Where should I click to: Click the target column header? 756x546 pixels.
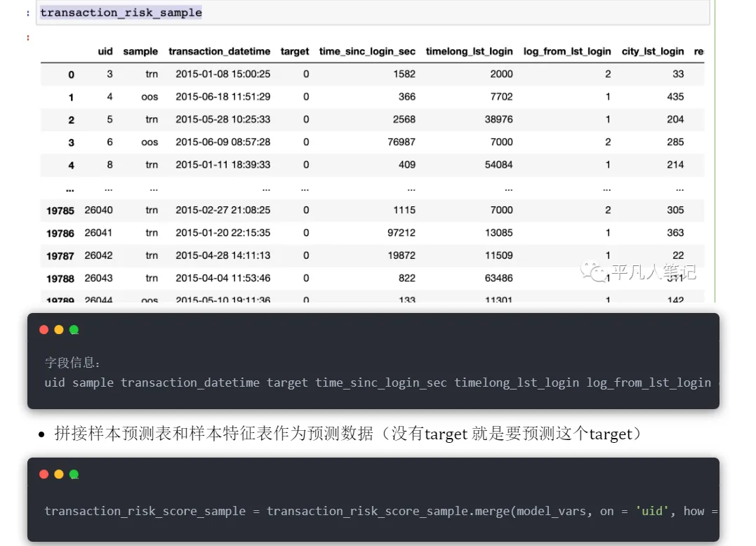tap(295, 51)
